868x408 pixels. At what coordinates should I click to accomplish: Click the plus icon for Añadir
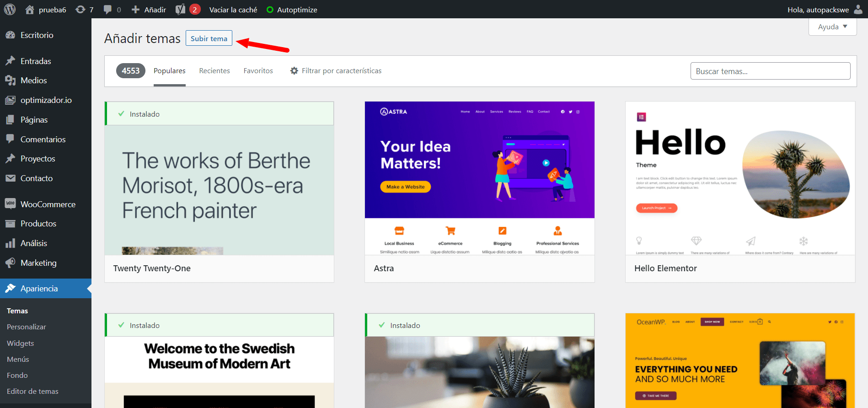135,9
